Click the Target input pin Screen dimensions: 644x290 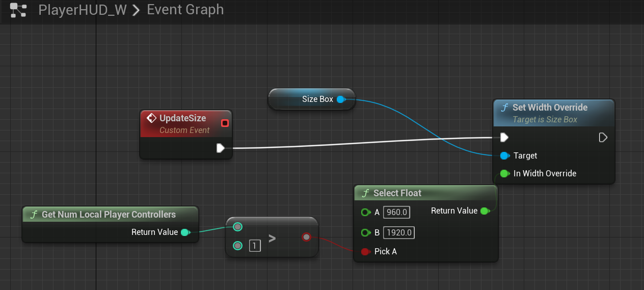[x=504, y=155]
